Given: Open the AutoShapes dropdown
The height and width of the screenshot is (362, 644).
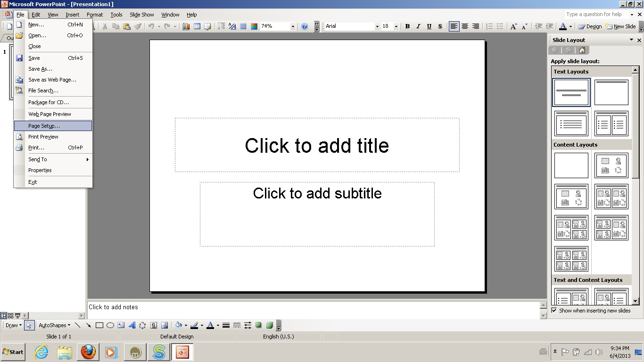Looking at the screenshot, I should click(x=54, y=325).
